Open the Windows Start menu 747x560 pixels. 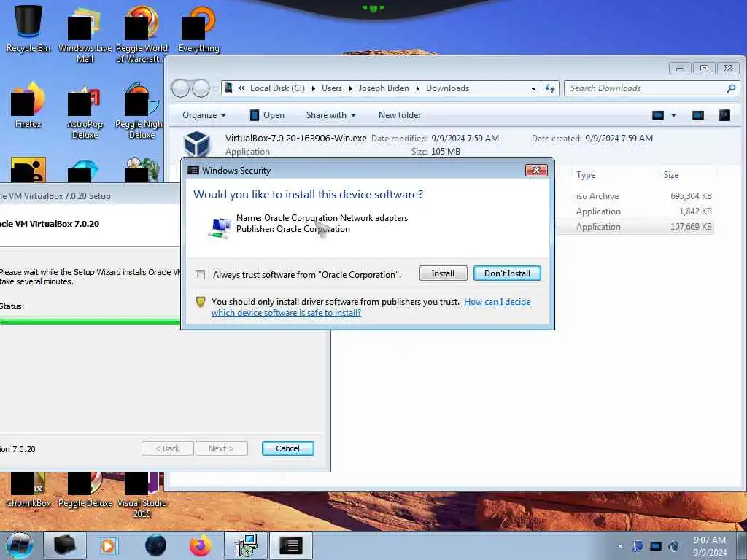[19, 545]
